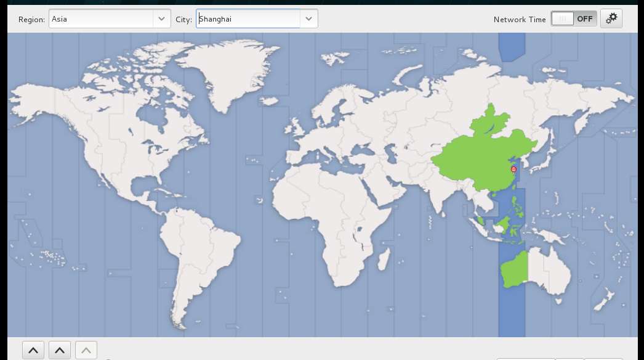This screenshot has width=644, height=360.
Task: Expand the Region dropdown arrow
Action: point(161,19)
